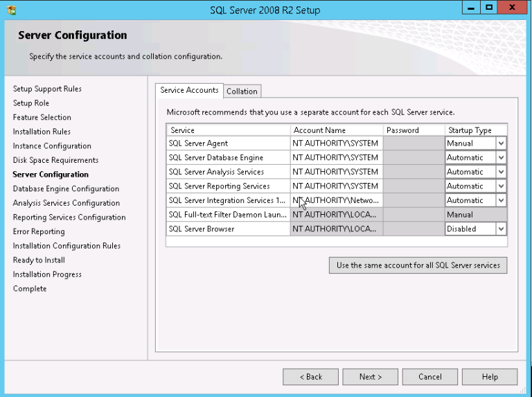Open Startup Type dropdown for Database Engine

pyautogui.click(x=501, y=157)
